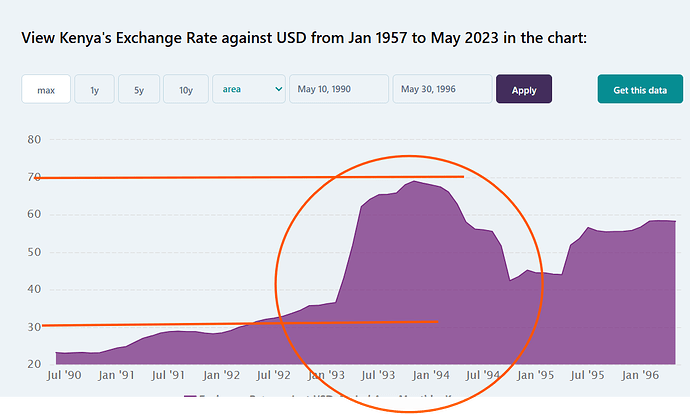Click the 70 label on the y-axis
Image resolution: width=690 pixels, height=414 pixels.
[x=34, y=177]
